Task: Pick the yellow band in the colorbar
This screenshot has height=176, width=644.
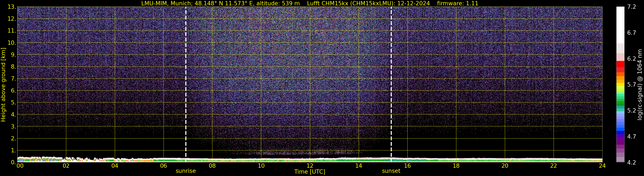Action: click(620, 86)
